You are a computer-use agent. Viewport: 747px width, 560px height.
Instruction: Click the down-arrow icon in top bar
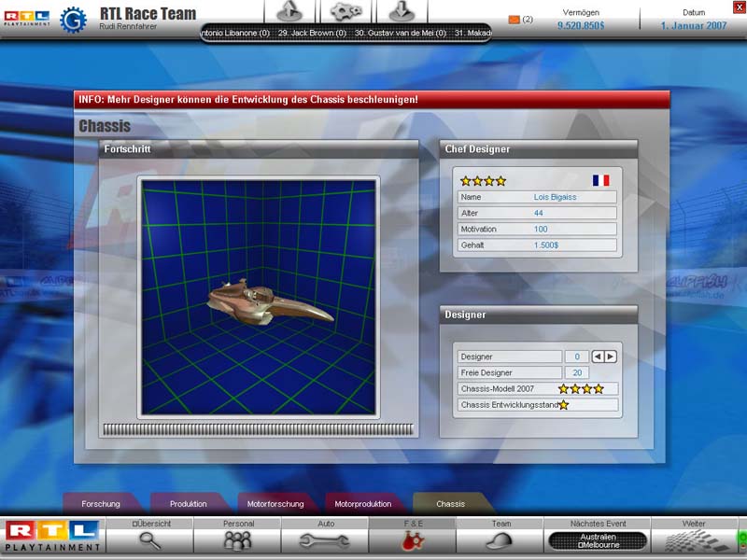tap(402, 11)
